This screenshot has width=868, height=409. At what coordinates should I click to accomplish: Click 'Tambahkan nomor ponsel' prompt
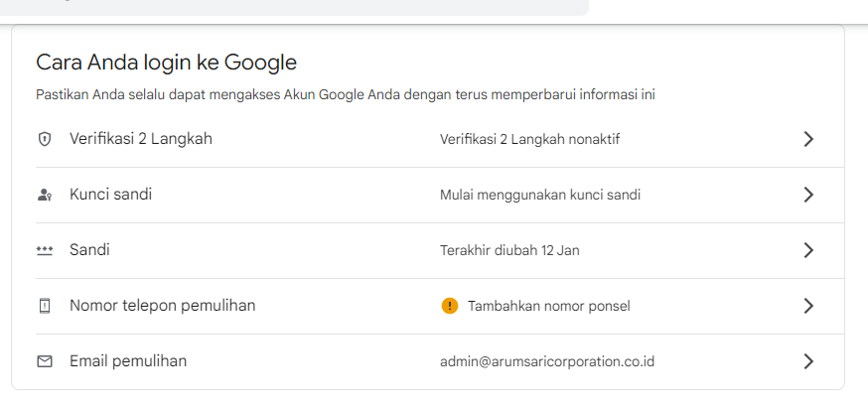tap(548, 306)
